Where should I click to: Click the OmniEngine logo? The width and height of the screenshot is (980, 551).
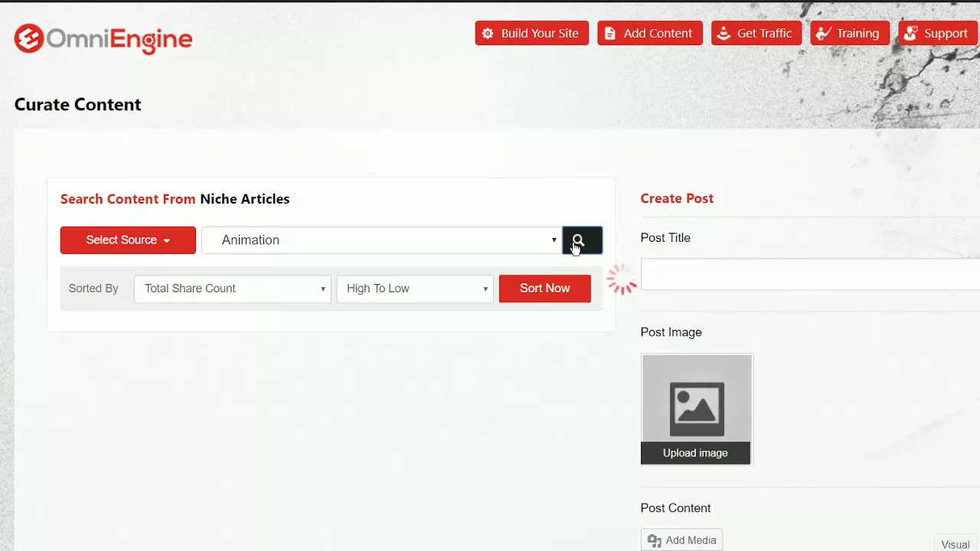point(103,38)
